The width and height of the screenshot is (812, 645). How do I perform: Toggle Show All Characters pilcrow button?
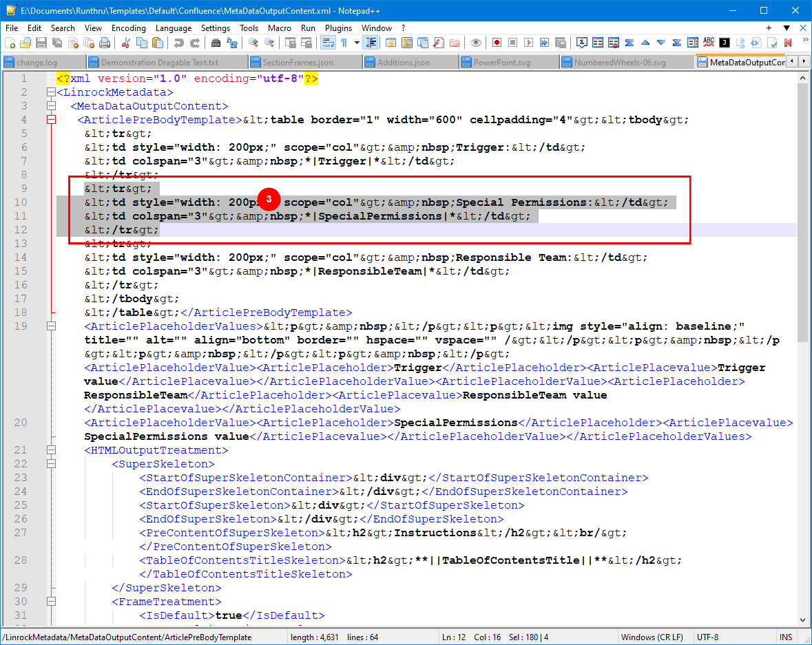[x=344, y=43]
